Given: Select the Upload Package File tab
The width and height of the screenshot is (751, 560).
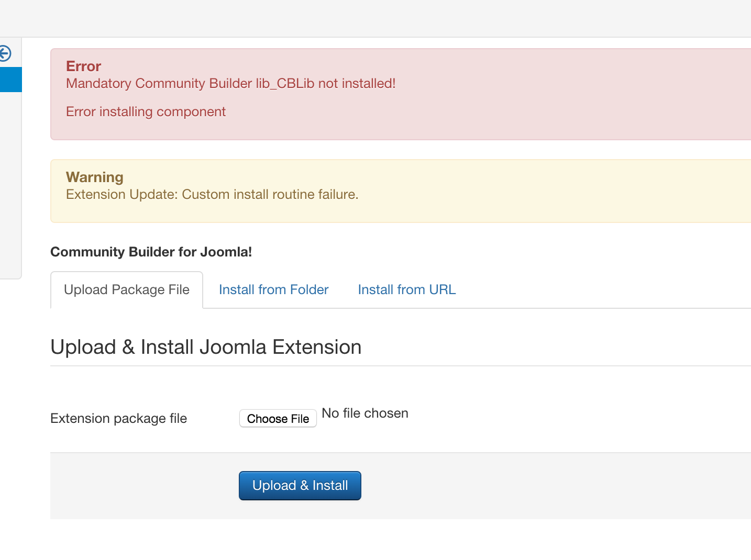Looking at the screenshot, I should [x=127, y=290].
